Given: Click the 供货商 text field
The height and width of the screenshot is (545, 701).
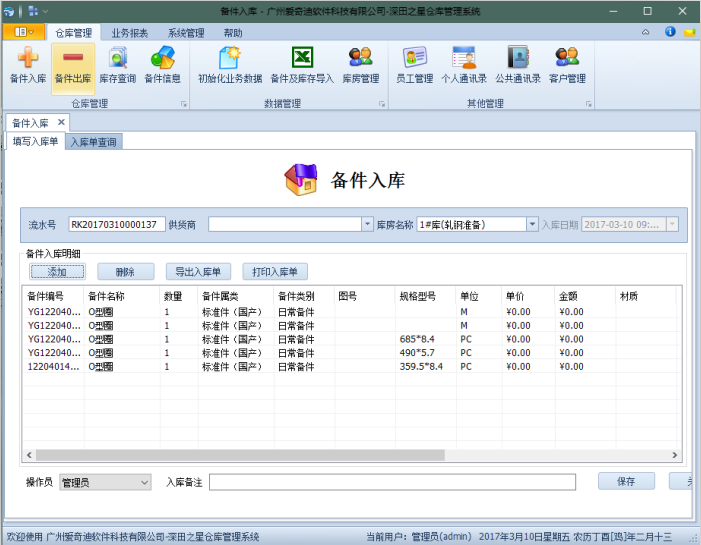Looking at the screenshot, I should (x=285, y=224).
